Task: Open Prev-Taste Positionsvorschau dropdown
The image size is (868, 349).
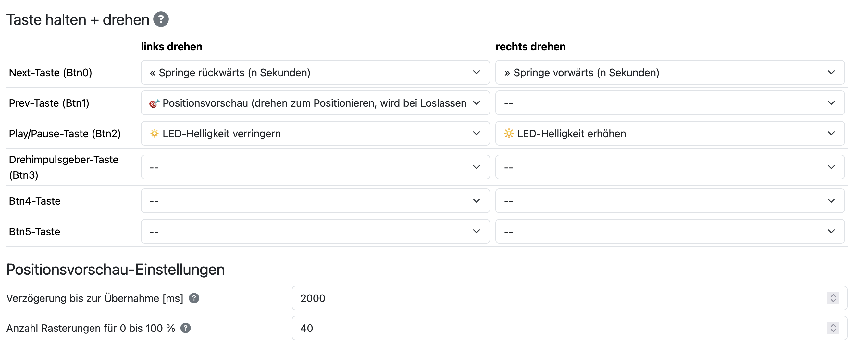Action: (x=315, y=103)
